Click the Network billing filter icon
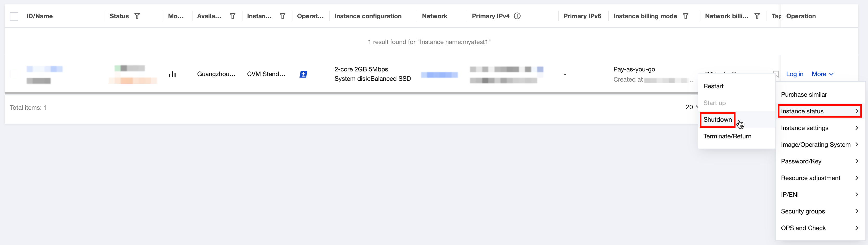Screen dimensions: 868x245 pos(757,16)
